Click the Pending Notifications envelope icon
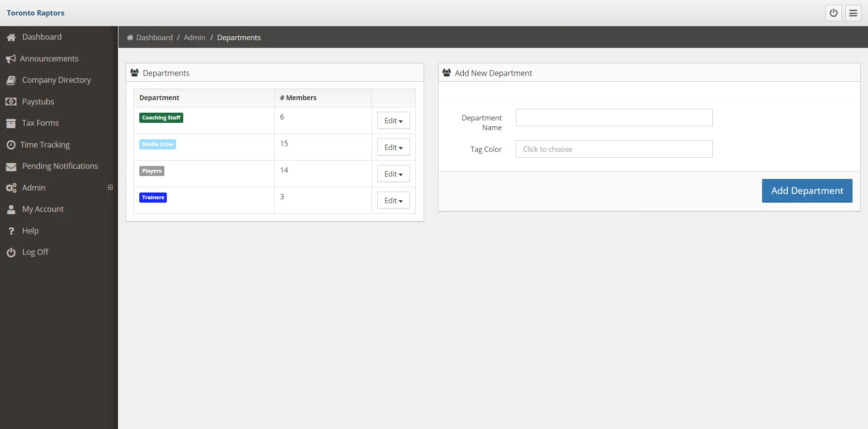The width and height of the screenshot is (868, 429). 11,166
